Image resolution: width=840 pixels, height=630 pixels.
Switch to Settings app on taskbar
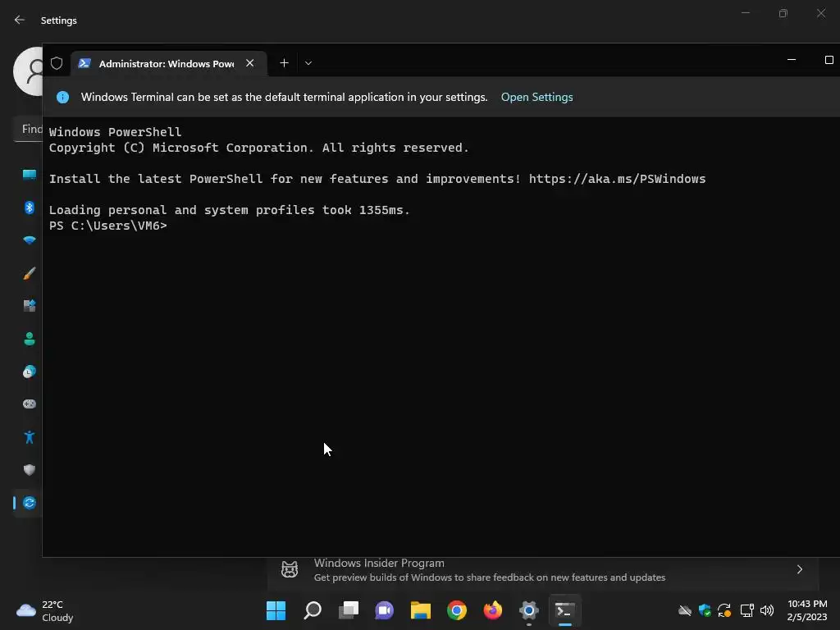pyautogui.click(x=529, y=610)
